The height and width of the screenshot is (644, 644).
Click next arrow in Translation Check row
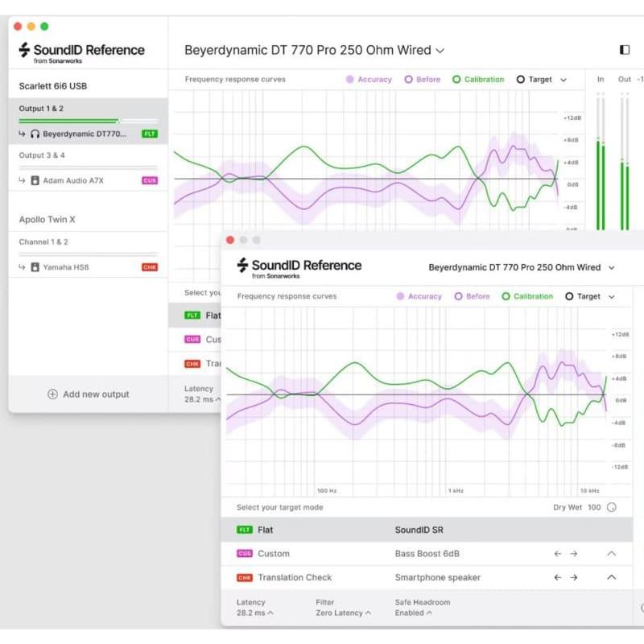click(573, 577)
